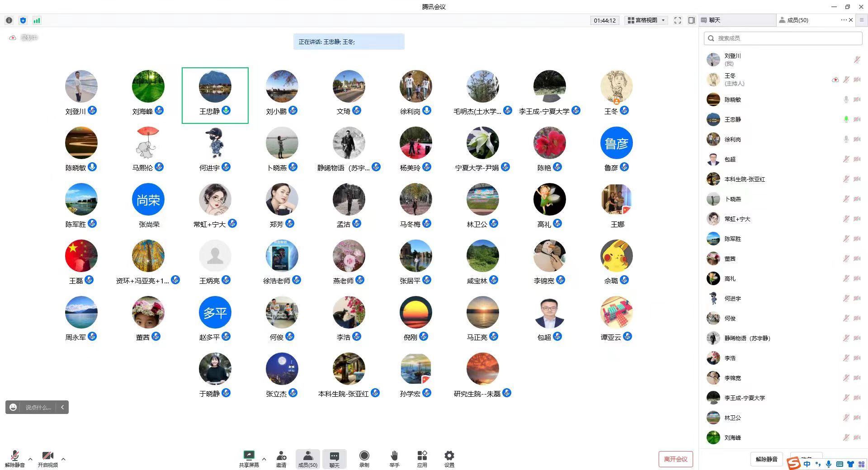This screenshot has width=868, height=470.
Task: Expand share screen options arrow
Action: point(264,459)
